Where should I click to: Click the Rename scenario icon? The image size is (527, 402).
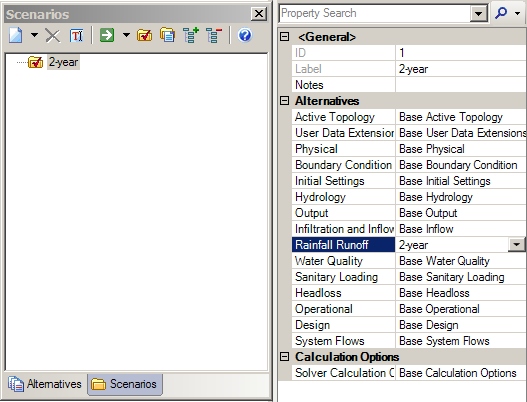click(77, 35)
